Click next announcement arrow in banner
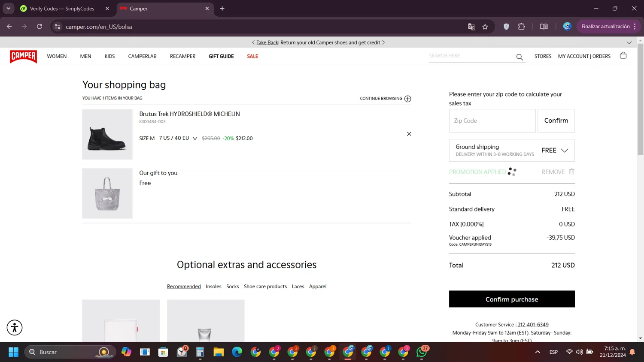The image size is (644, 362). (383, 42)
